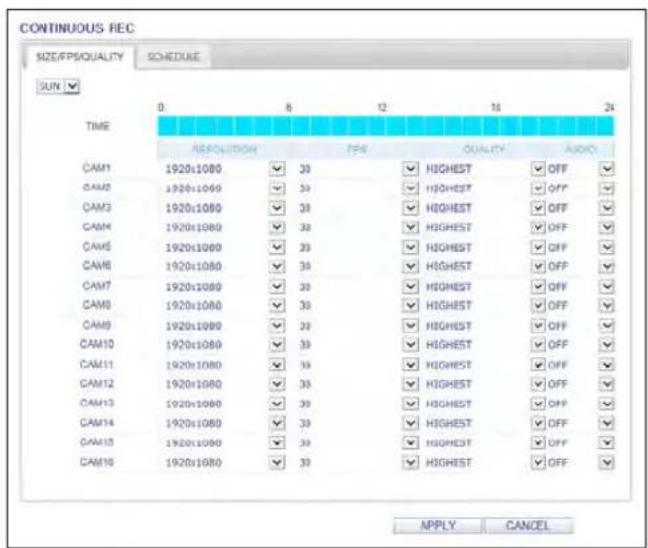Screen dimensions: 648x548
Task: Select first hour block on TIME bar
Action: point(167,126)
